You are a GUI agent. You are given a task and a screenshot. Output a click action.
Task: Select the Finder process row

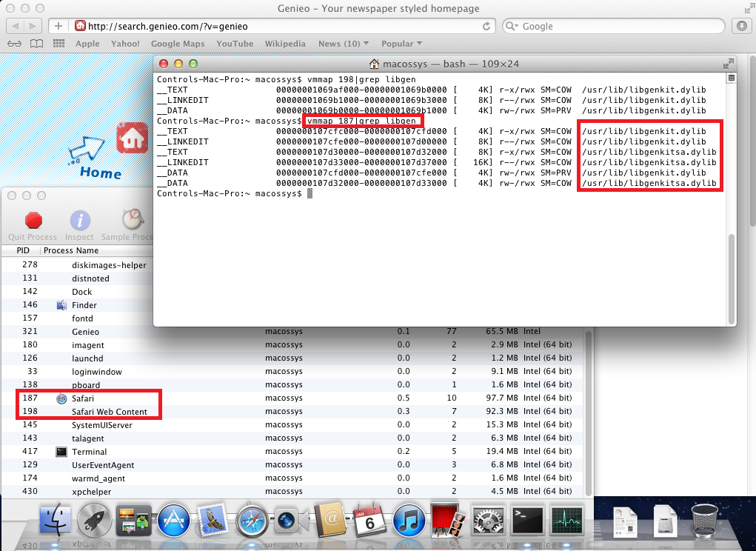tap(77, 305)
